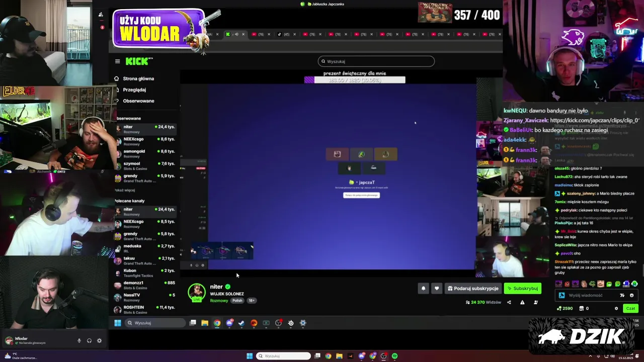Open NEEXcsgo in Obserwowane list

145,141
